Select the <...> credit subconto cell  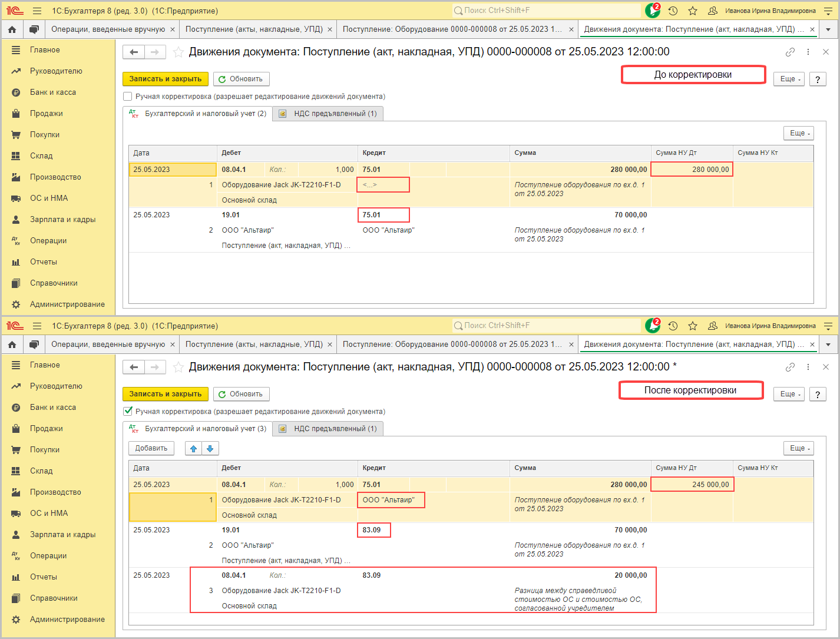click(383, 185)
